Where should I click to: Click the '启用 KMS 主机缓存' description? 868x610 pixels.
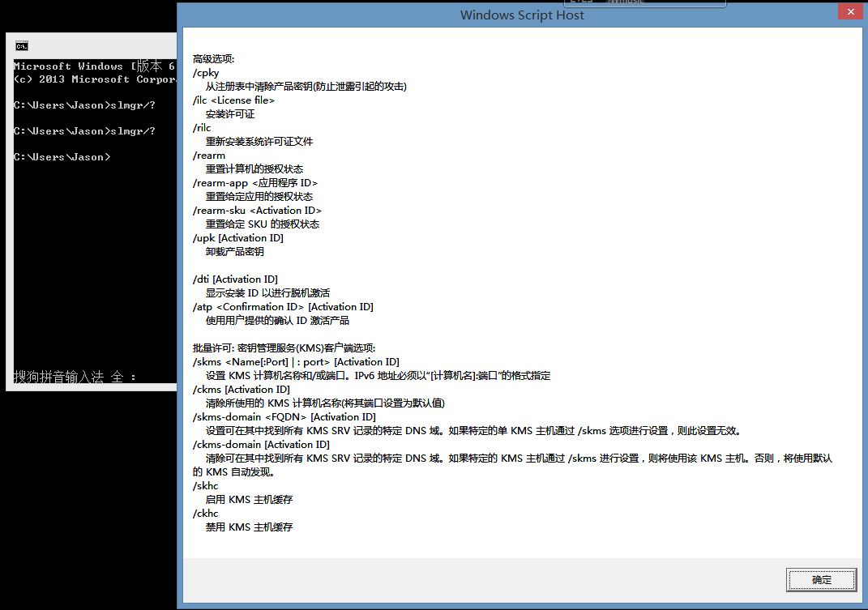point(249,500)
